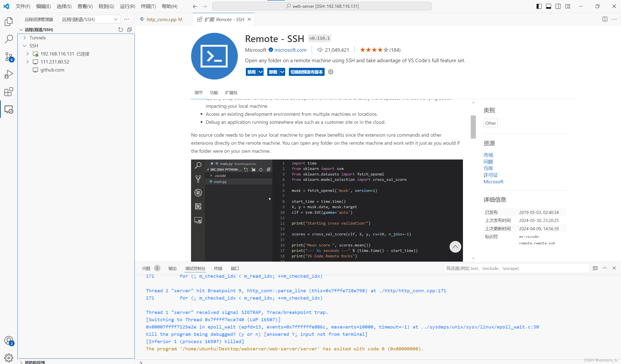Toggle the secondary sidebar visibility
The height and width of the screenshot is (364, 621).
tap(558, 6)
